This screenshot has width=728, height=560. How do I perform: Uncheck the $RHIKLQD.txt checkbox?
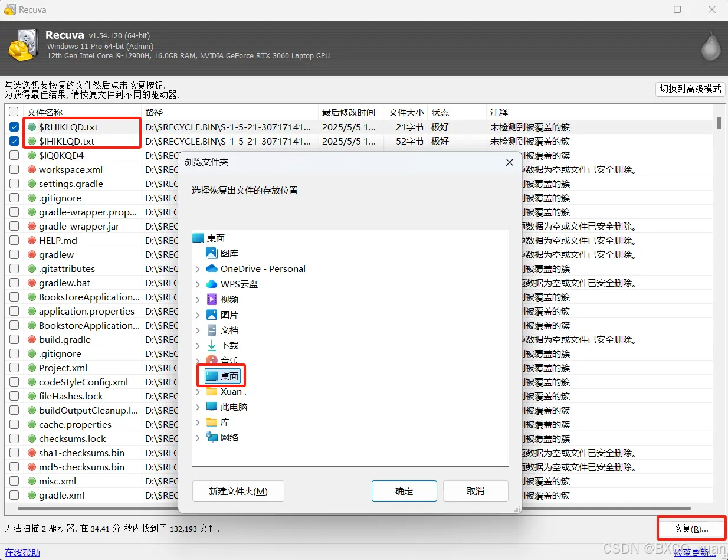point(14,127)
